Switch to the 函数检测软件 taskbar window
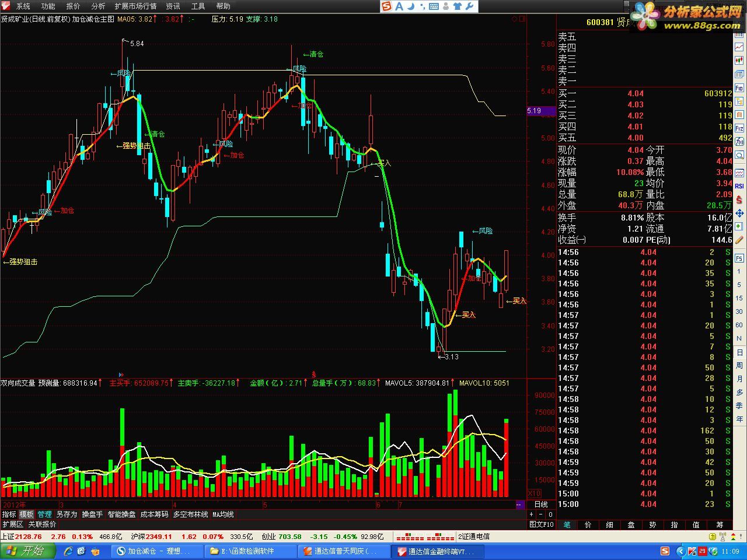Viewport: 747px width, 560px height. pyautogui.click(x=250, y=551)
